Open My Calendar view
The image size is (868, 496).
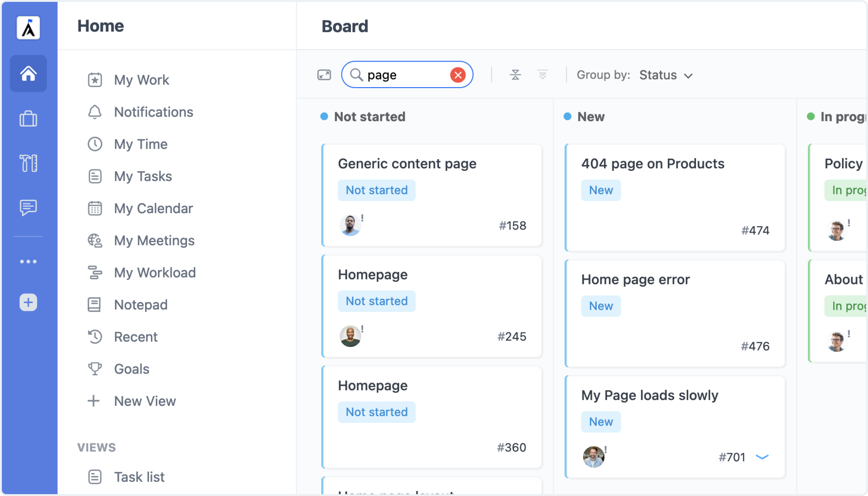(153, 209)
